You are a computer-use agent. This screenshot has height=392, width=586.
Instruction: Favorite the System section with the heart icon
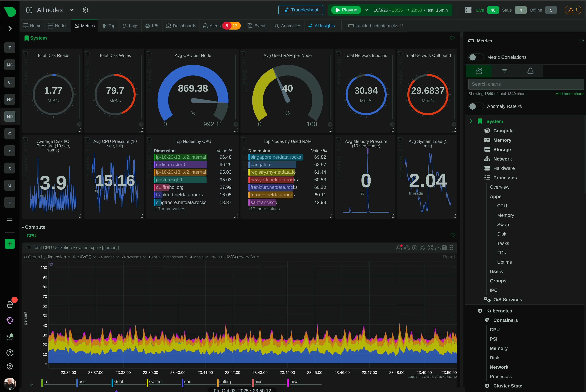pyautogui.click(x=452, y=38)
